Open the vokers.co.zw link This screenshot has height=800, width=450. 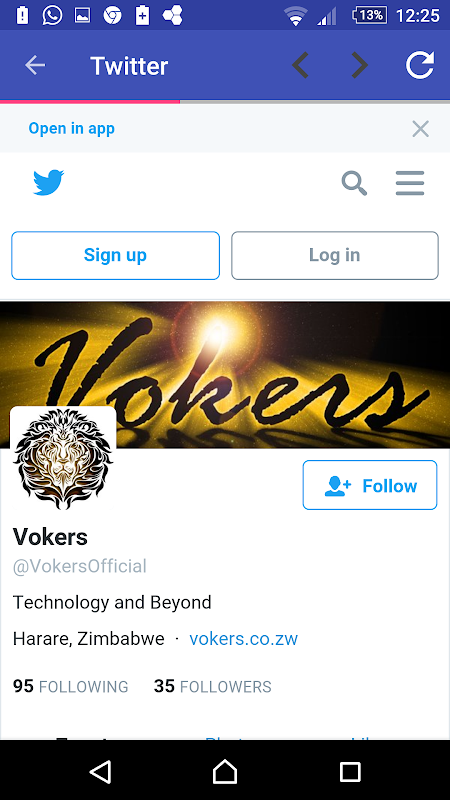coord(243,639)
